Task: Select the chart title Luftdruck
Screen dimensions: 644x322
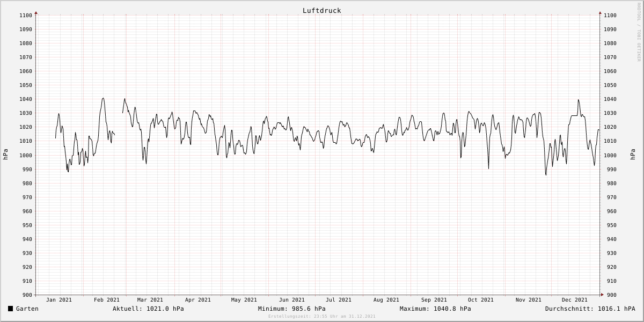Action: pos(321,11)
